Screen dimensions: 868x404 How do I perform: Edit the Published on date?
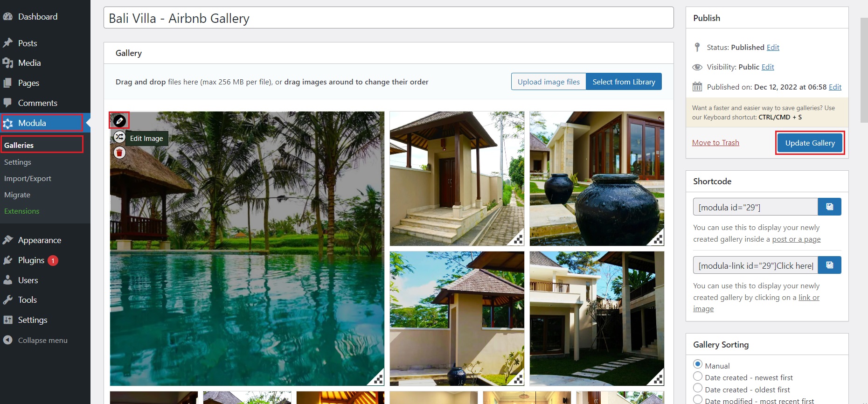coord(835,87)
